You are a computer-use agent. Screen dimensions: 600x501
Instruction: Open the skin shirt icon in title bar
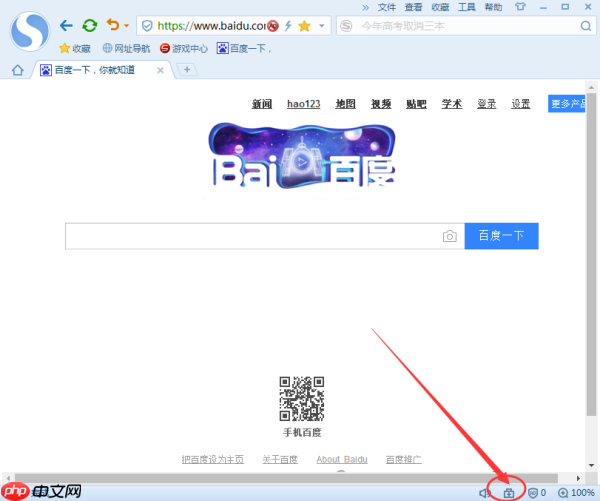tap(520, 7)
